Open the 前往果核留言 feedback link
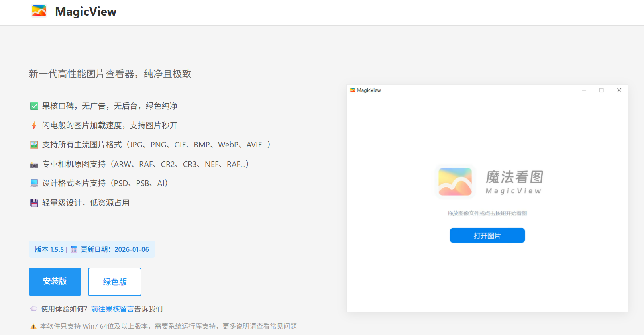This screenshot has height=335, width=644. pyautogui.click(x=112, y=309)
